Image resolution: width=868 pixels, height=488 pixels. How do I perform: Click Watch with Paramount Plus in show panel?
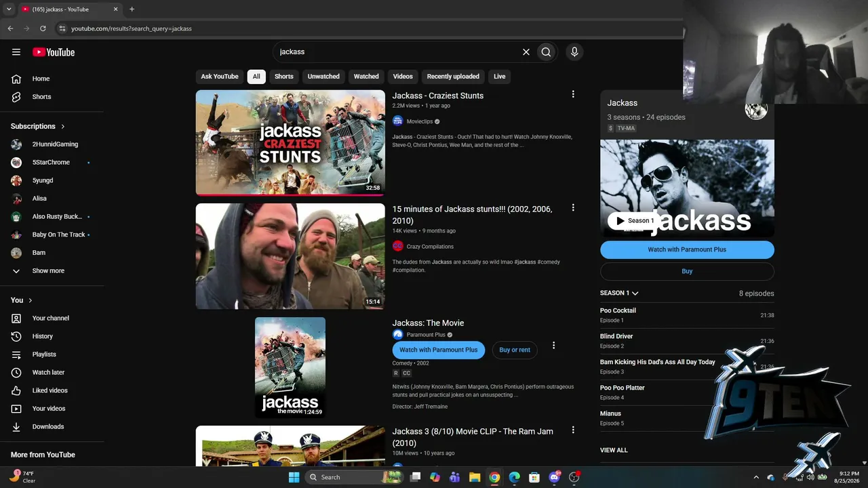coord(687,249)
